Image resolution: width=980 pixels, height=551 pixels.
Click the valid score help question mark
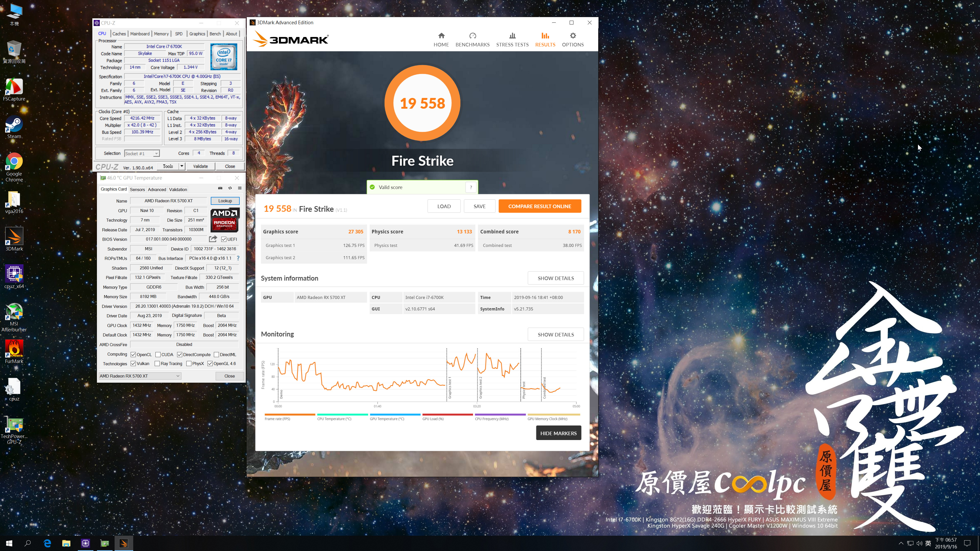click(x=471, y=187)
